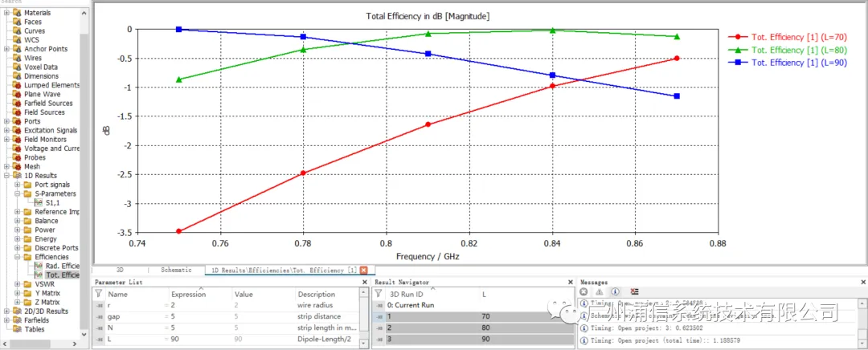This screenshot has width=868, height=350.
Task: Toggle error messages filter icon in Messages
Action: [x=583, y=291]
